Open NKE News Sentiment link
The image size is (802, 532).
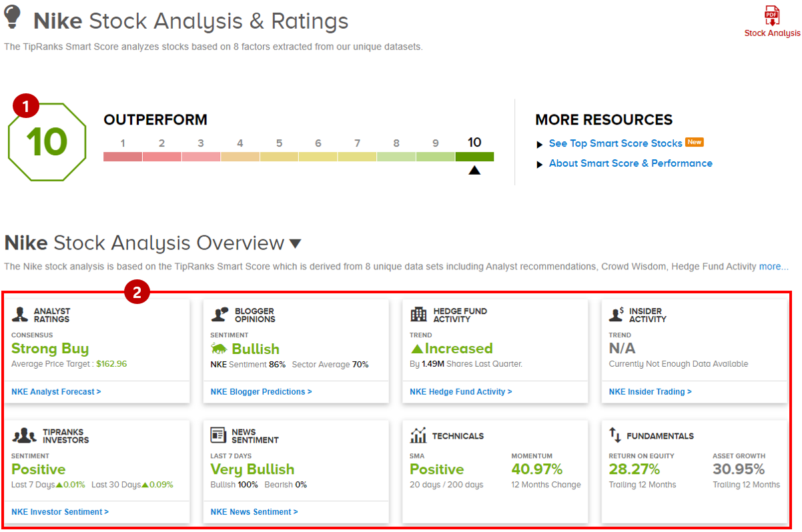pyautogui.click(x=254, y=512)
